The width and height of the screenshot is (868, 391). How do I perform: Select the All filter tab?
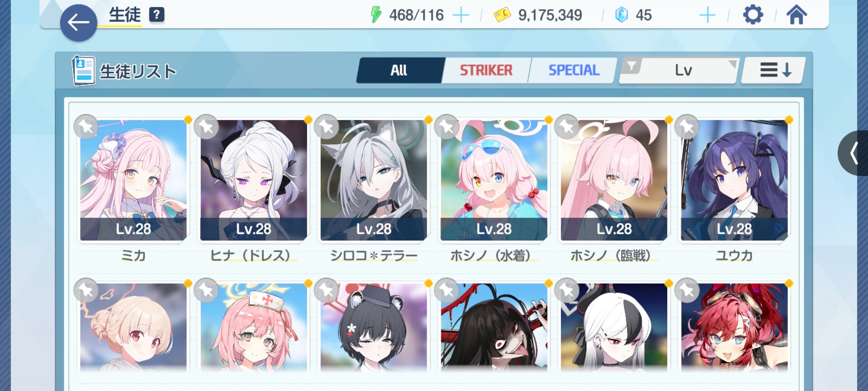click(399, 70)
